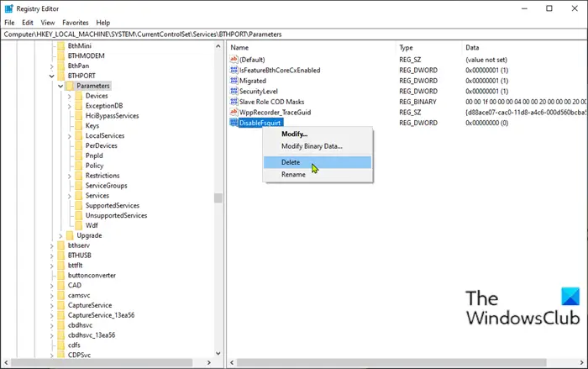
Task: Click the registry path address bar
Action: click(x=294, y=34)
